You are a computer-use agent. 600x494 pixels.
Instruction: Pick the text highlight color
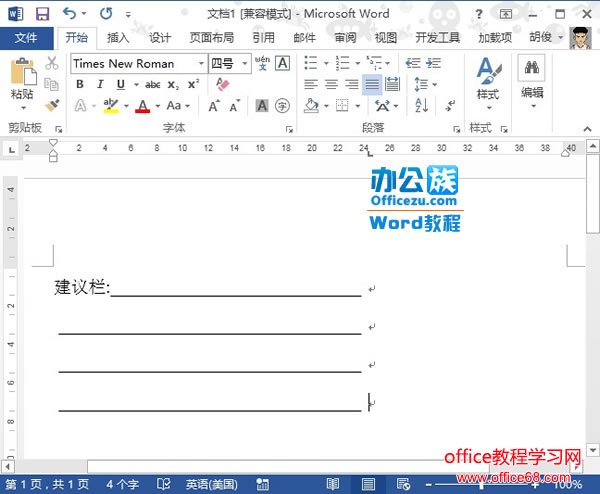(111, 106)
